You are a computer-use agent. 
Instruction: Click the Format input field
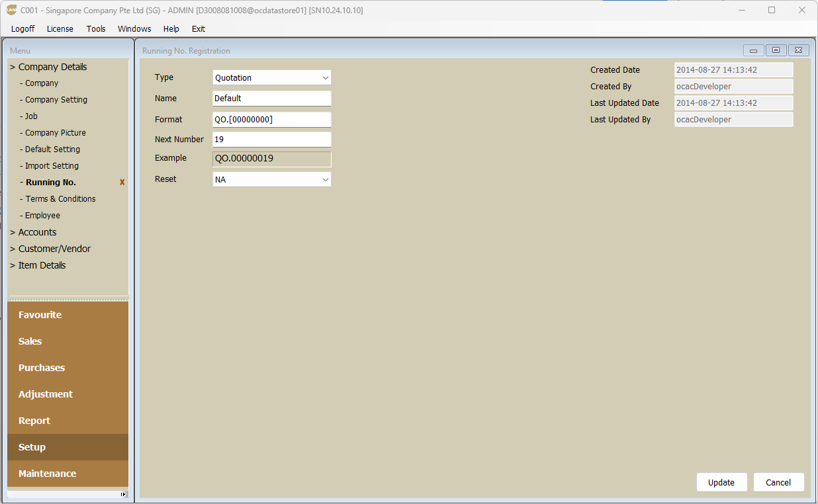(x=271, y=120)
